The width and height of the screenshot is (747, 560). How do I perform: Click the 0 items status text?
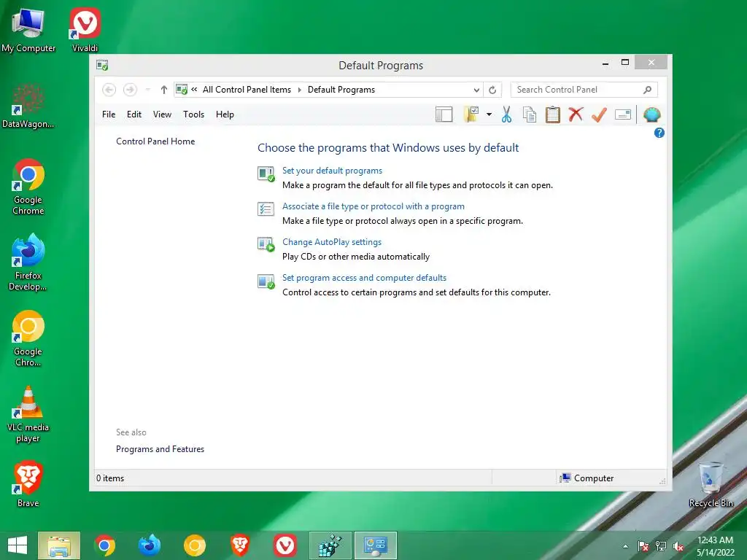110,478
